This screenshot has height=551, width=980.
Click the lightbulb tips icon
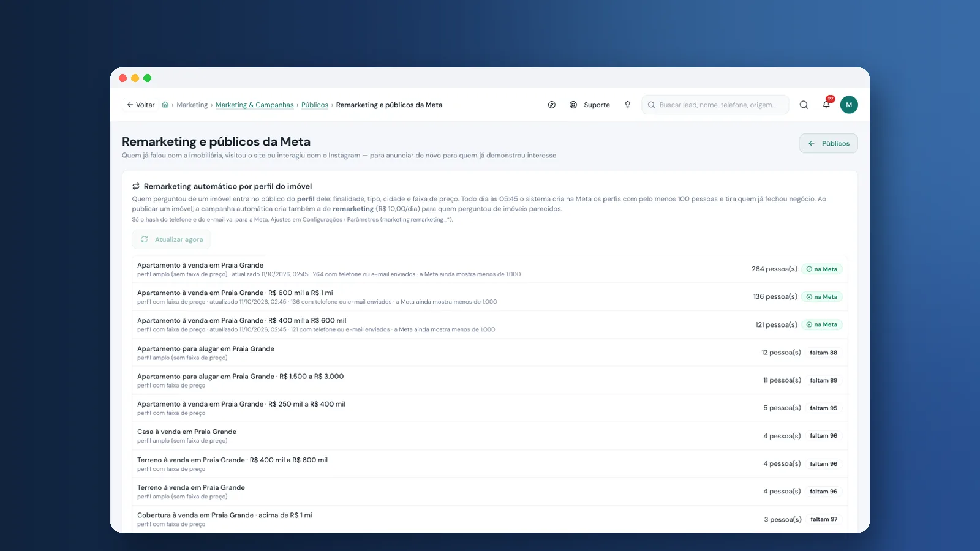(x=628, y=105)
